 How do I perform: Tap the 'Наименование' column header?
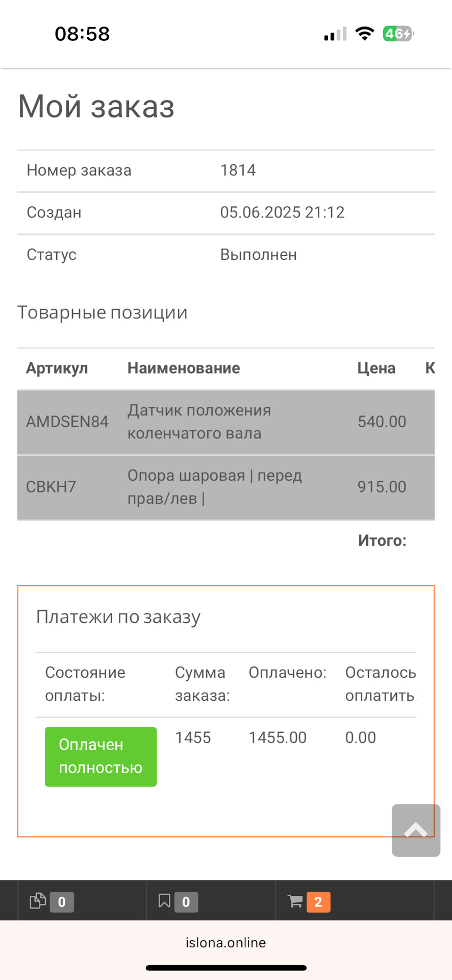pyautogui.click(x=184, y=368)
